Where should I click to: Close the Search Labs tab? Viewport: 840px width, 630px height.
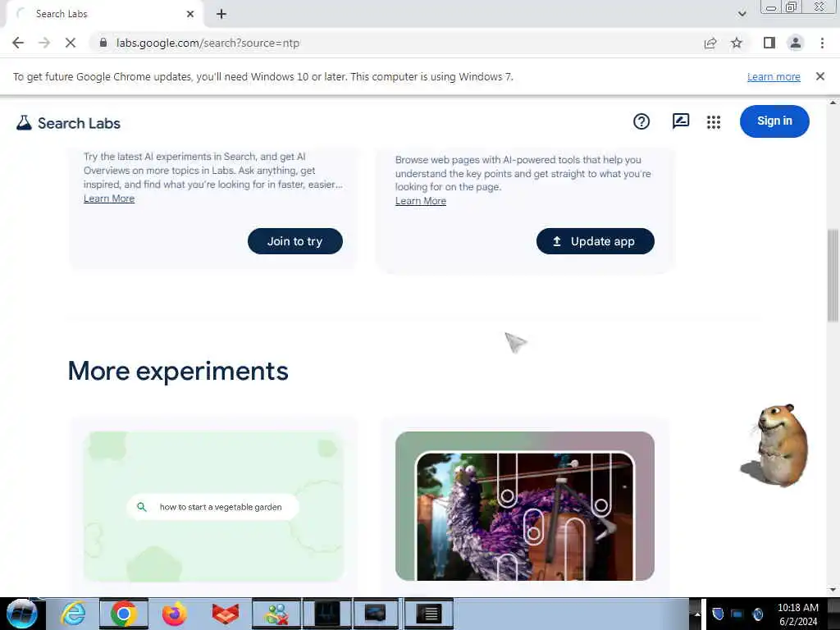(x=190, y=14)
